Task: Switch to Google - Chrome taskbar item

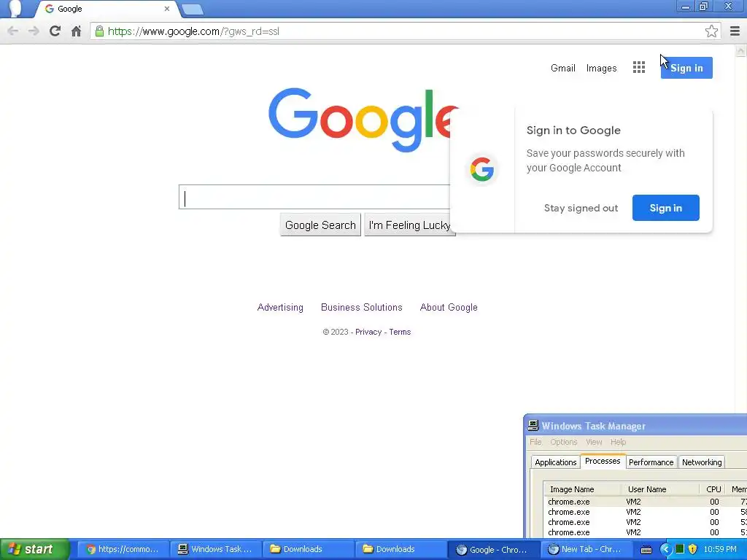Action: coord(493,550)
